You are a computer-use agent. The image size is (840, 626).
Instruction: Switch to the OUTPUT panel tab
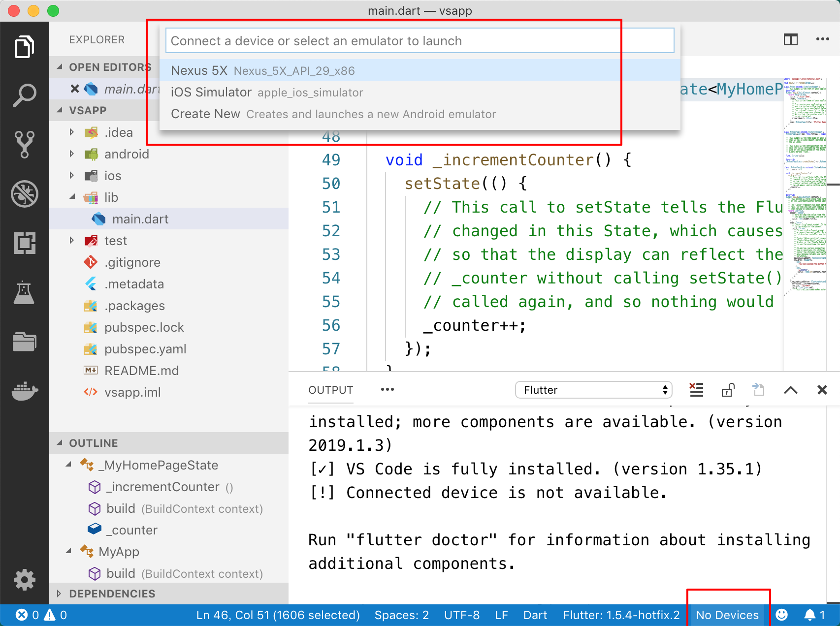point(331,390)
